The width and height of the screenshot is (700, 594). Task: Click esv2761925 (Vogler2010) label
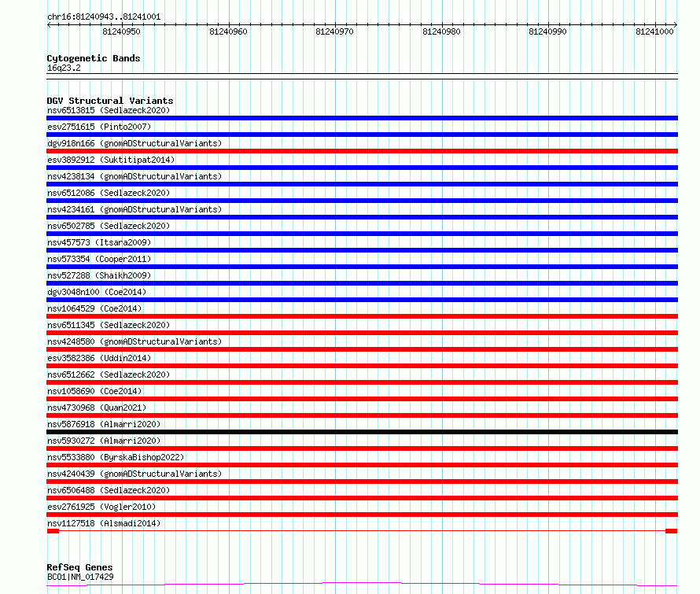tap(101, 507)
